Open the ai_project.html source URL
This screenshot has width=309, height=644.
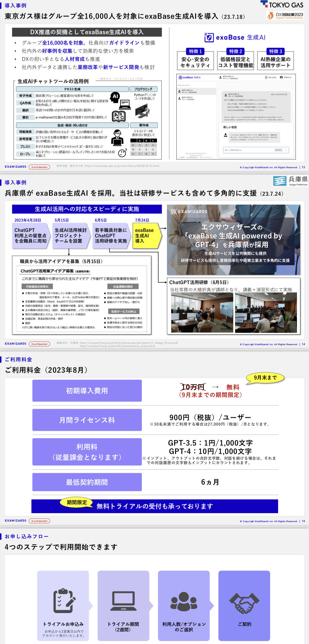tap(117, 346)
